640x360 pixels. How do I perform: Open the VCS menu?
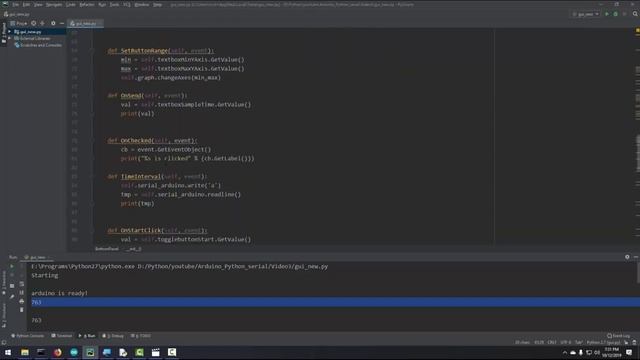[127, 4]
